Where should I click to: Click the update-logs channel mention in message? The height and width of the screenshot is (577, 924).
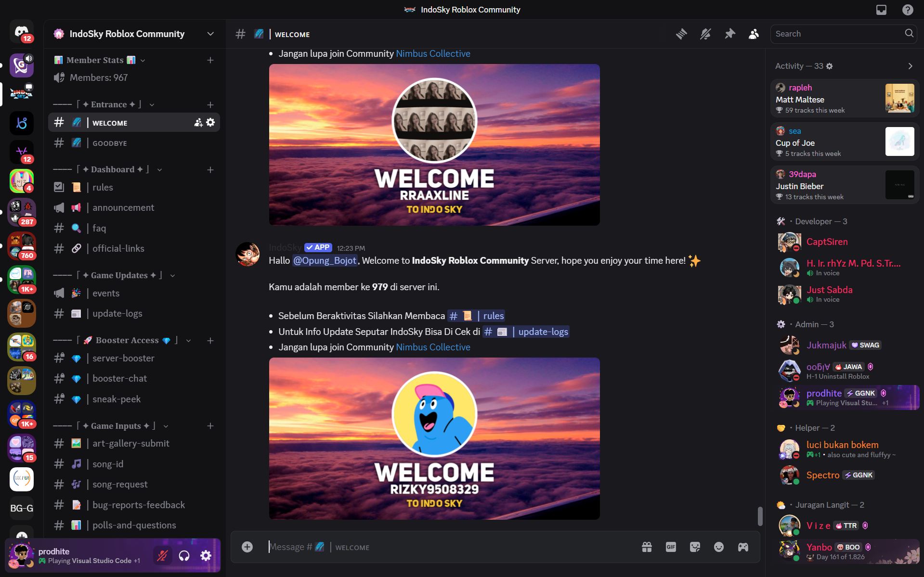[x=526, y=332]
